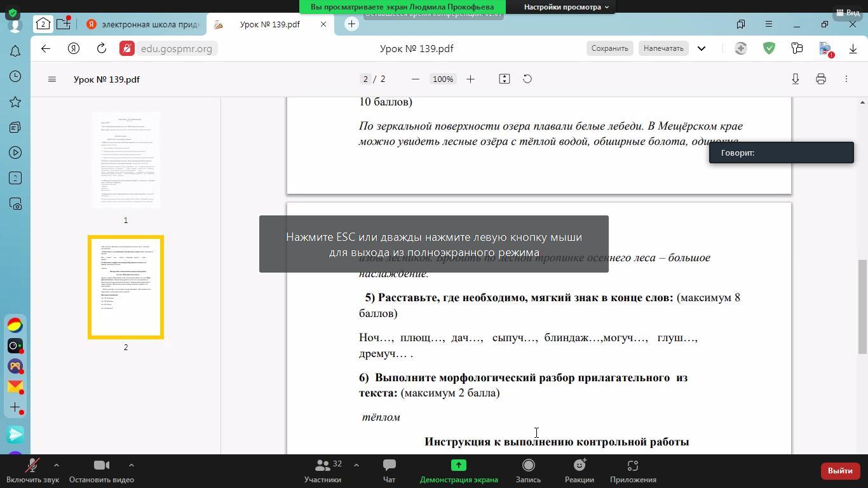Toggle the PDF sidebar with the hamburger icon

click(52, 79)
